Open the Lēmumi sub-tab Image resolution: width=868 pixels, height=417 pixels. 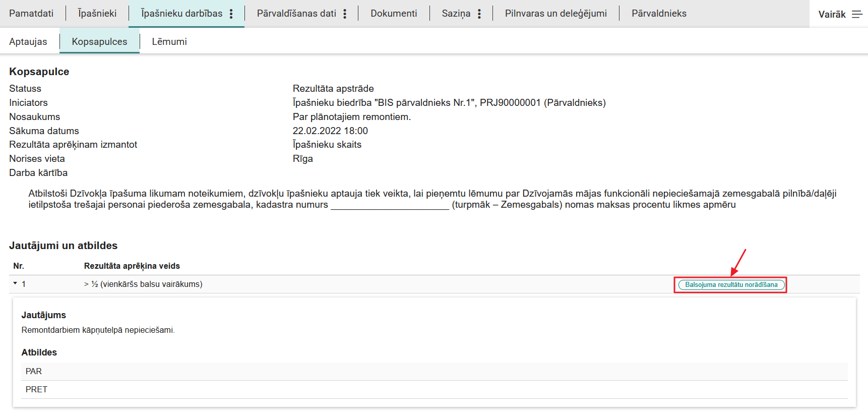point(169,41)
